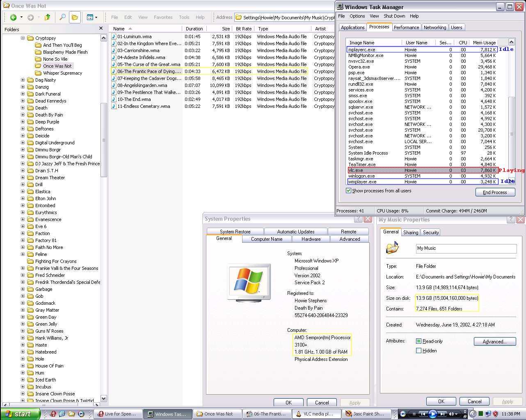Click Advanced in My Music Properties
This screenshot has height=420, width=526.
click(x=495, y=342)
